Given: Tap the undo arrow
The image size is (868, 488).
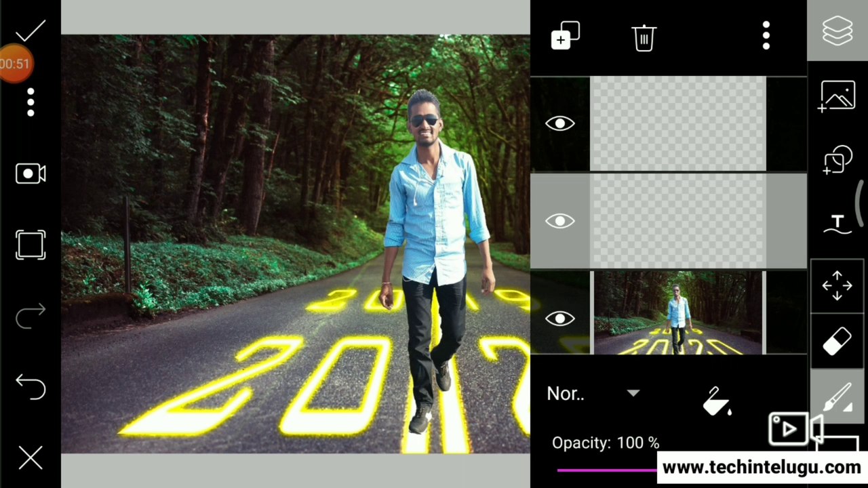Looking at the screenshot, I should 31,386.
